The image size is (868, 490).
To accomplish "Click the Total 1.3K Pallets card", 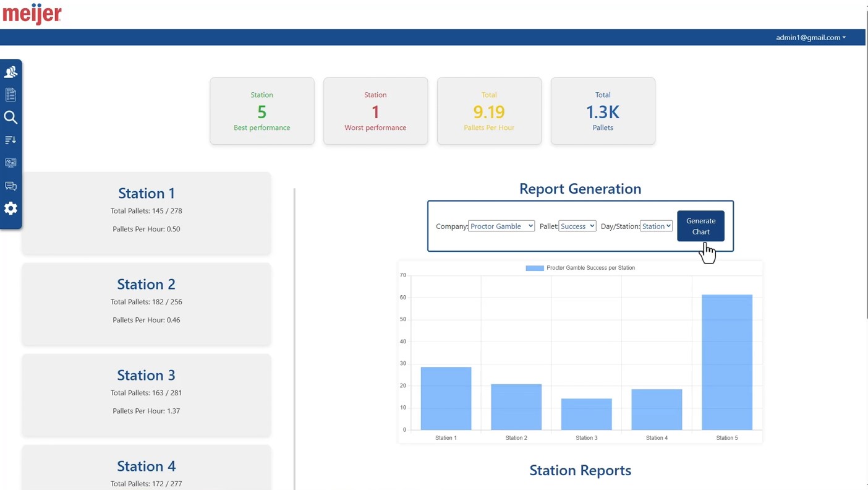I will click(603, 111).
